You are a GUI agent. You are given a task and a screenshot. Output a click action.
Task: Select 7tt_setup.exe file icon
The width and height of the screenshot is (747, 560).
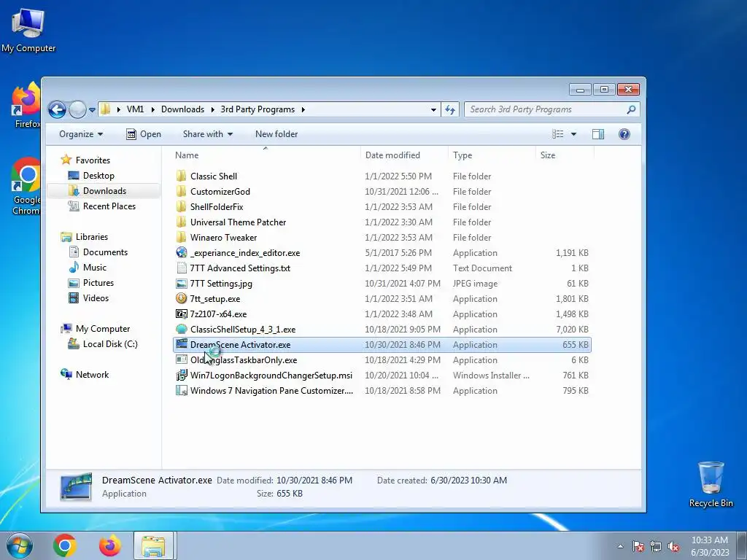pyautogui.click(x=181, y=298)
